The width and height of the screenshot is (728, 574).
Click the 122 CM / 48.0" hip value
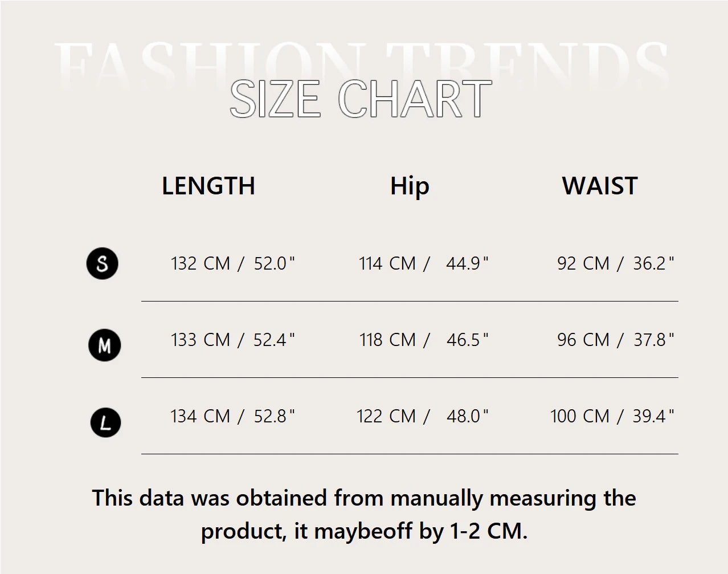pos(422,416)
